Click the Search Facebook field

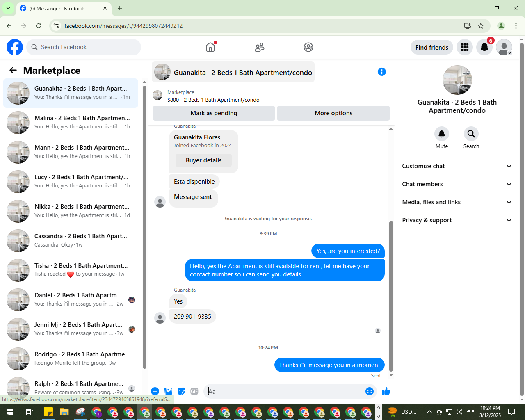pos(84,47)
